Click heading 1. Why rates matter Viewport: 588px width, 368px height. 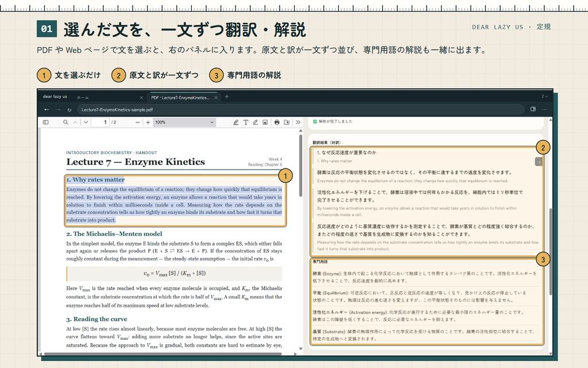[x=95, y=179]
